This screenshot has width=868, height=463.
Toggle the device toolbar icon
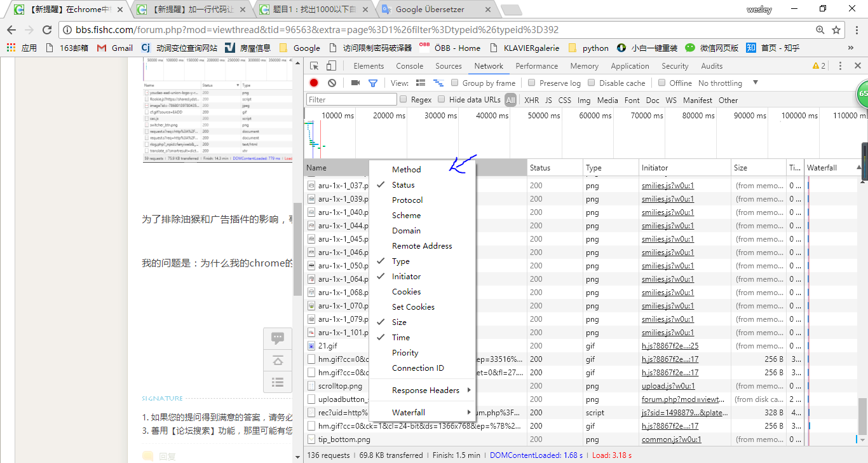pos(331,66)
